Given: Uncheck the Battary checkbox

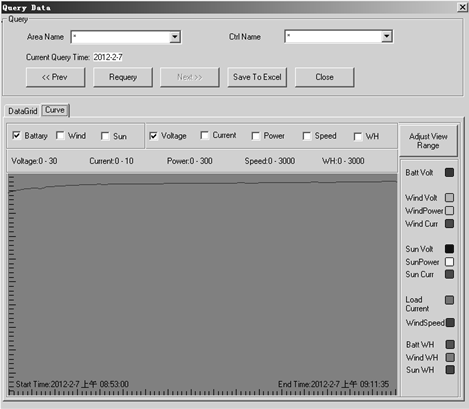Looking at the screenshot, I should click(x=16, y=135).
